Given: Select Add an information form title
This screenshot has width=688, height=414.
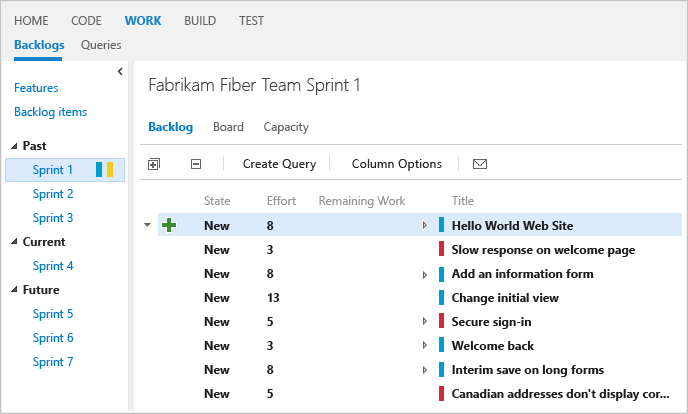Looking at the screenshot, I should [x=522, y=274].
